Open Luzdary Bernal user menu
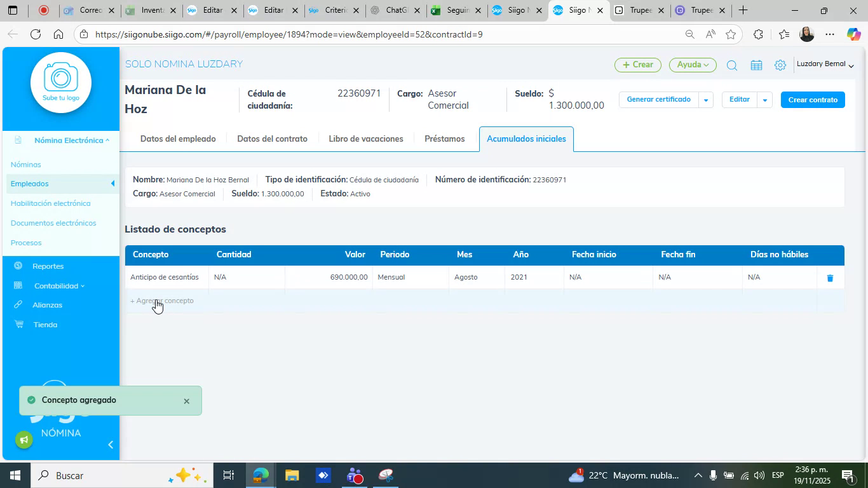Screen dimensions: 868x488 (x=825, y=64)
